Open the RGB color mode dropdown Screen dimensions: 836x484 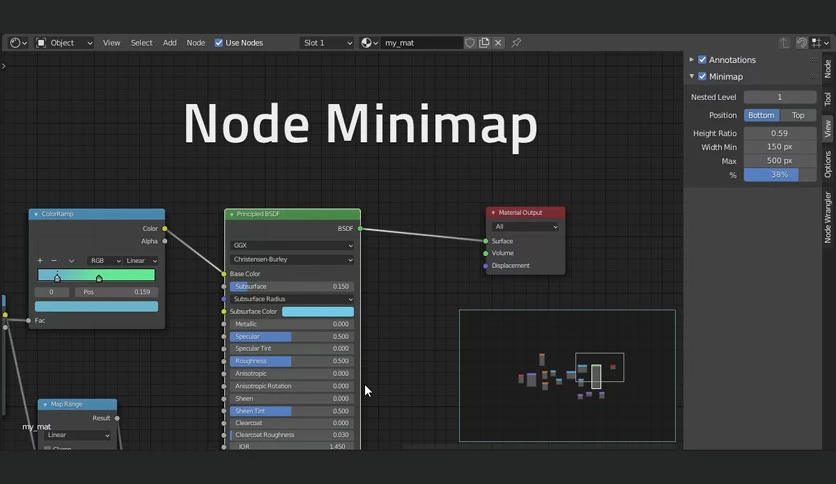pyautogui.click(x=104, y=261)
